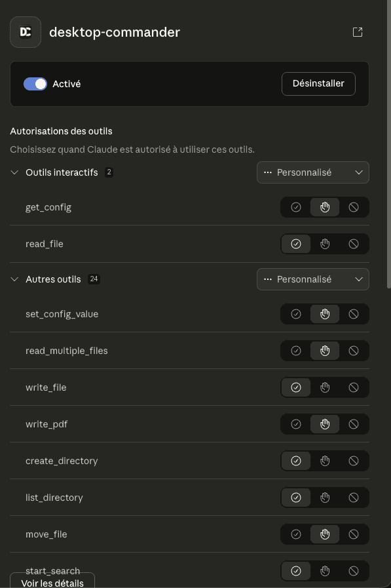The image size is (391, 588).
Task: Block the write_pdf tool
Action: pos(354,424)
